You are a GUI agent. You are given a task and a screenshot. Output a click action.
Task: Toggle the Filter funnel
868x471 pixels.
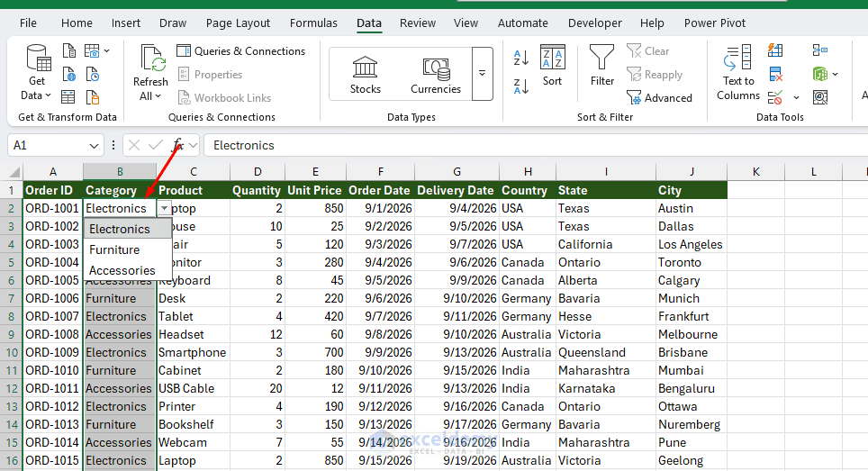pos(601,66)
